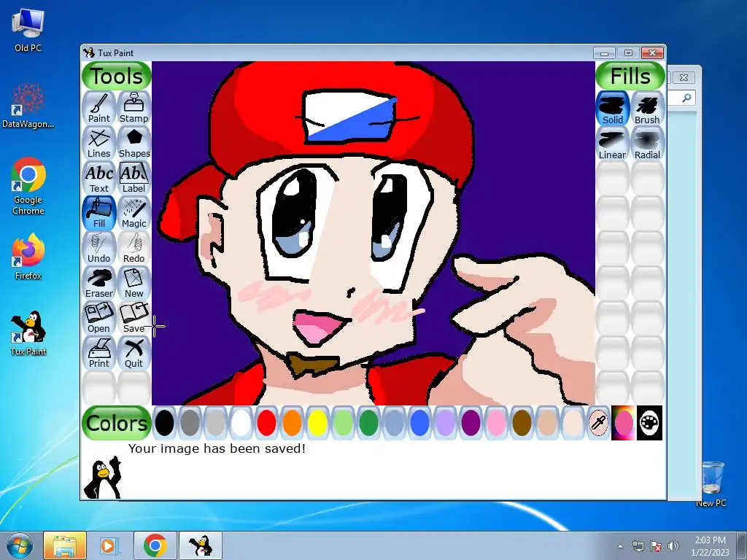The height and width of the screenshot is (560, 747).
Task: Pick the yellow color swatch
Action: (317, 423)
